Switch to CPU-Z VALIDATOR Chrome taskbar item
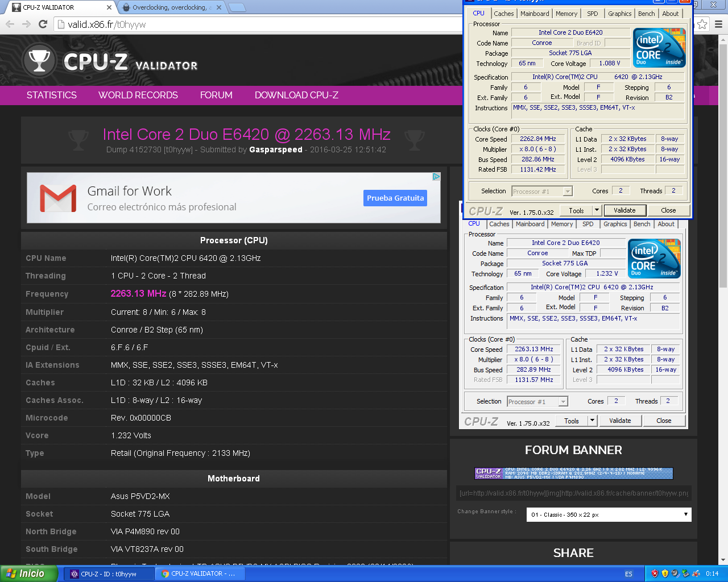The height and width of the screenshot is (582, 728). click(201, 574)
